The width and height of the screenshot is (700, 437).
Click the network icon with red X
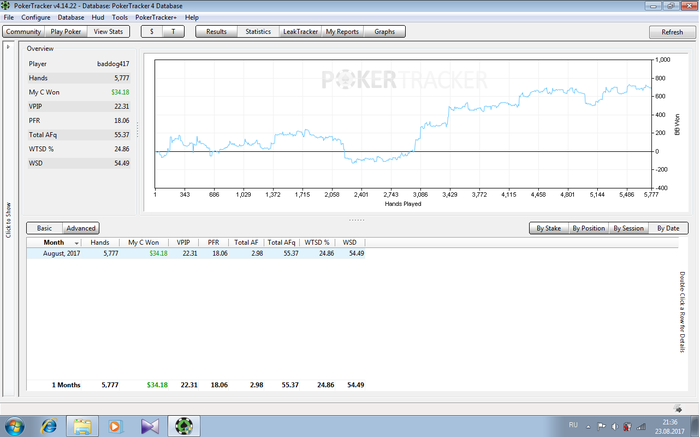click(x=627, y=427)
